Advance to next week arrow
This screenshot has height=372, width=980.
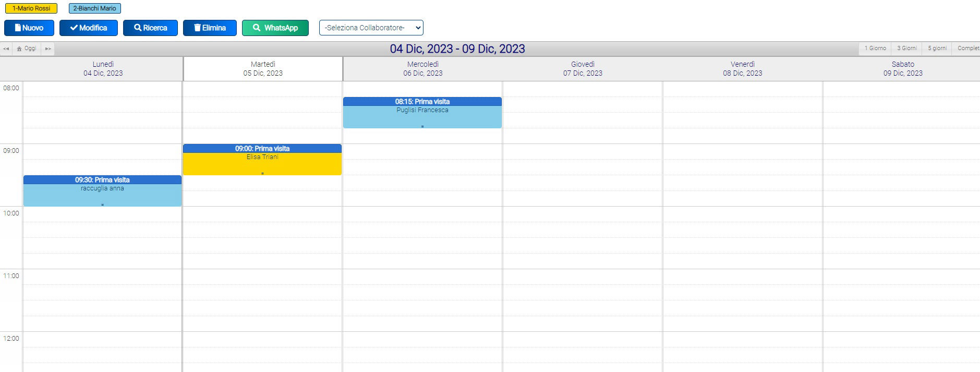click(x=48, y=49)
